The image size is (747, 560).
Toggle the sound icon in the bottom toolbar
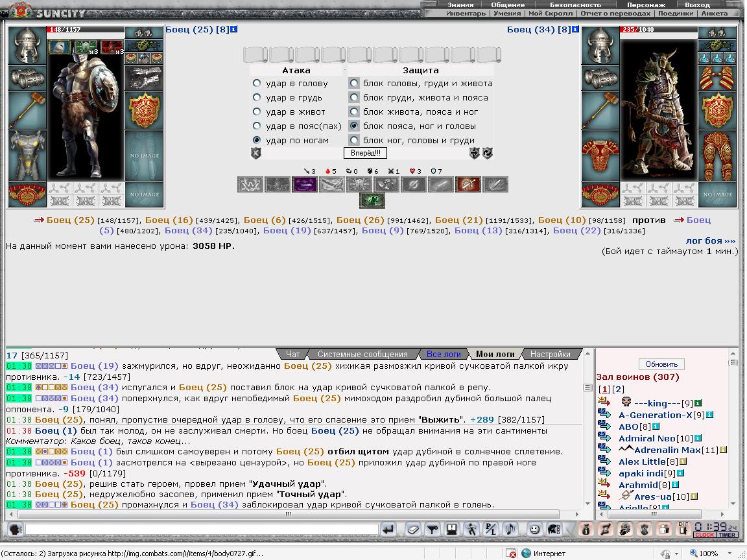pyautogui.click(x=510, y=529)
